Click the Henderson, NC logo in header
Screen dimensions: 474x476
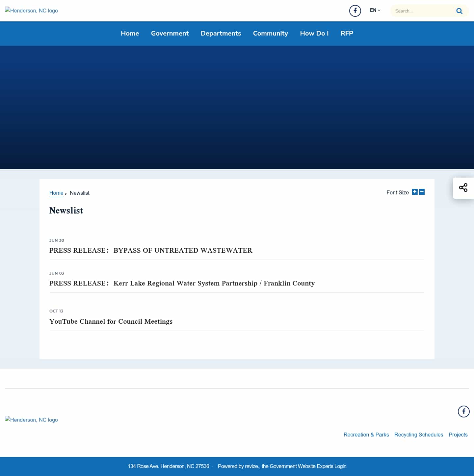tap(31, 11)
